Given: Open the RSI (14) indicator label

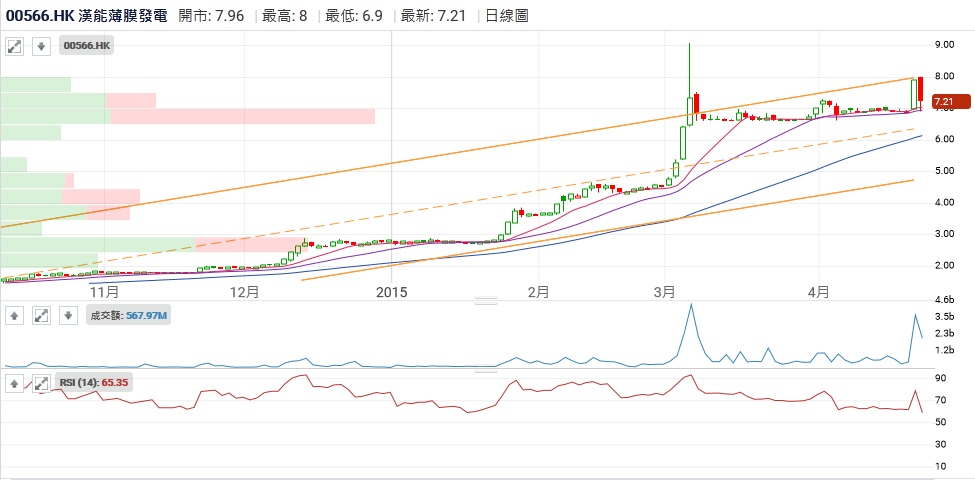Looking at the screenshot, I should 95,382.
